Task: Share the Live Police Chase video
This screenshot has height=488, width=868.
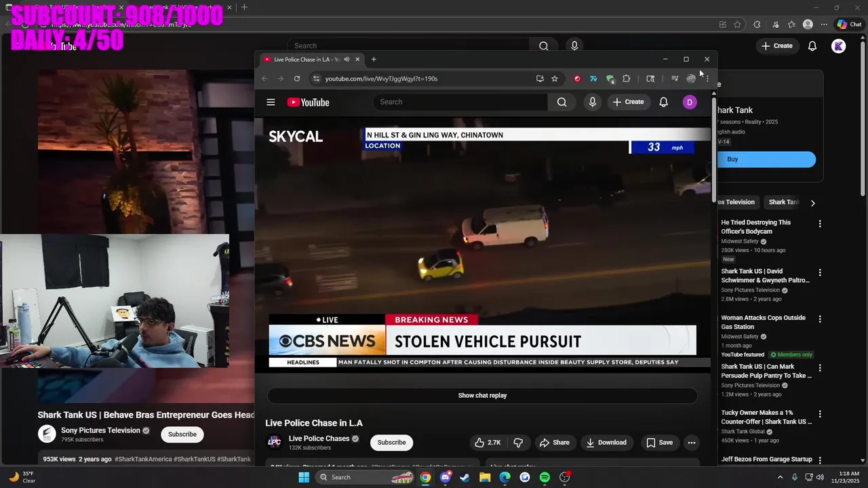Action: point(554,443)
